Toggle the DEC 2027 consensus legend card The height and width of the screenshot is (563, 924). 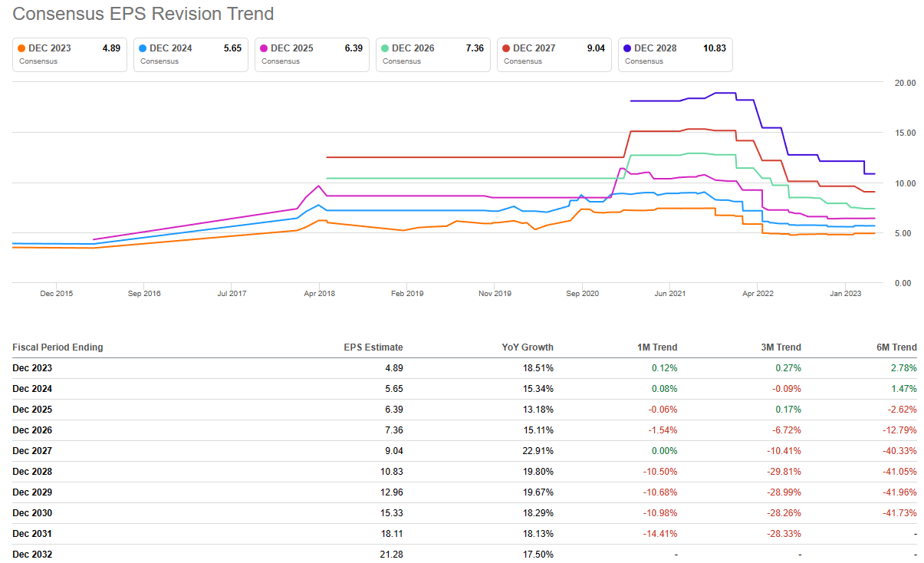pyautogui.click(x=554, y=54)
